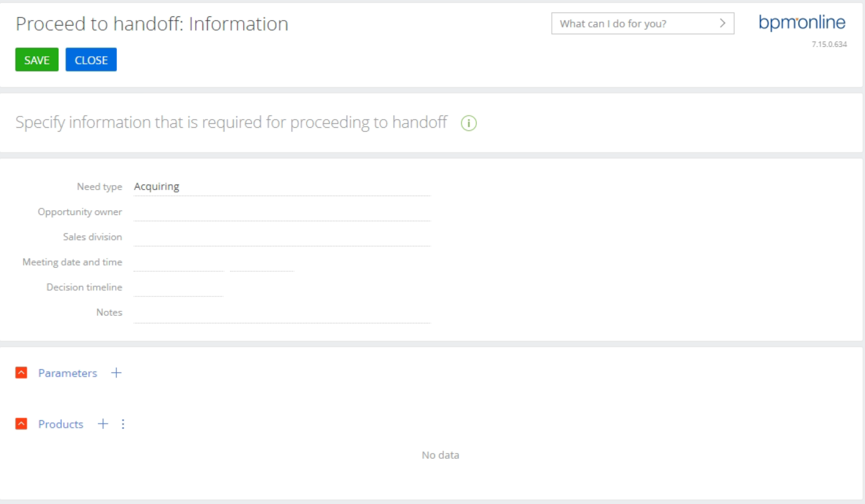Click the Meeting time input field
This screenshot has width=865, height=504.
[x=262, y=263]
